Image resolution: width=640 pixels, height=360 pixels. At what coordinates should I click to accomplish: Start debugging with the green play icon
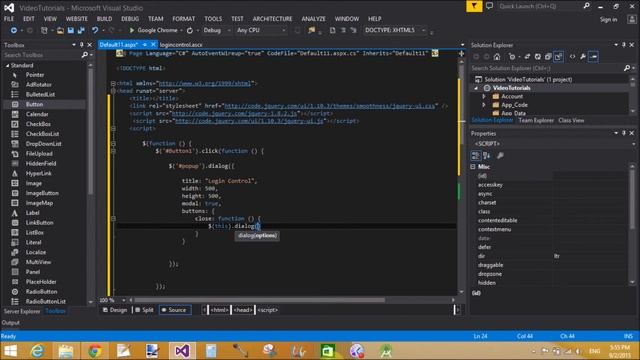coord(131,30)
